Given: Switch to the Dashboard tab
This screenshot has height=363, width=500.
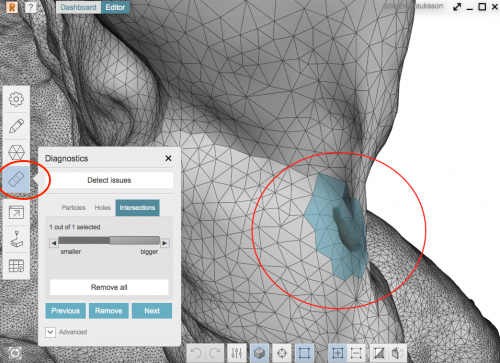Looking at the screenshot, I should tap(78, 7).
